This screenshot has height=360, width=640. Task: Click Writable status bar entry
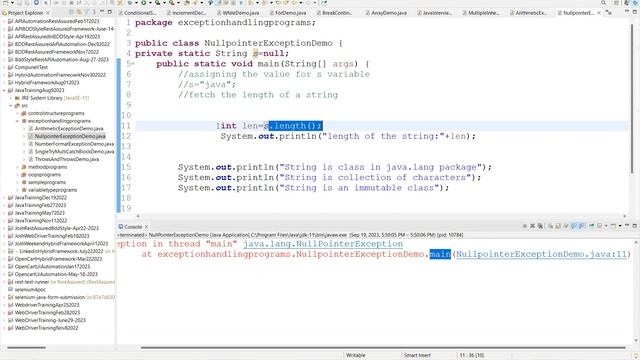[x=356, y=355]
